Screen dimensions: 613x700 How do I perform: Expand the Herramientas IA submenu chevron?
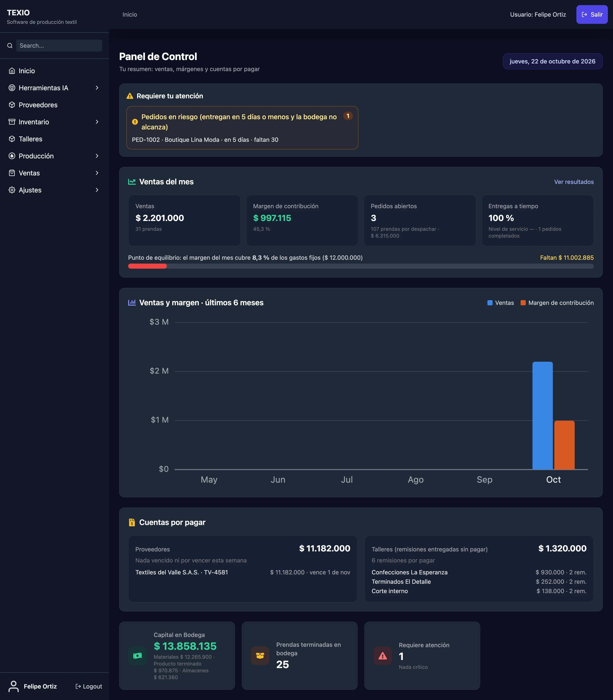tap(97, 88)
